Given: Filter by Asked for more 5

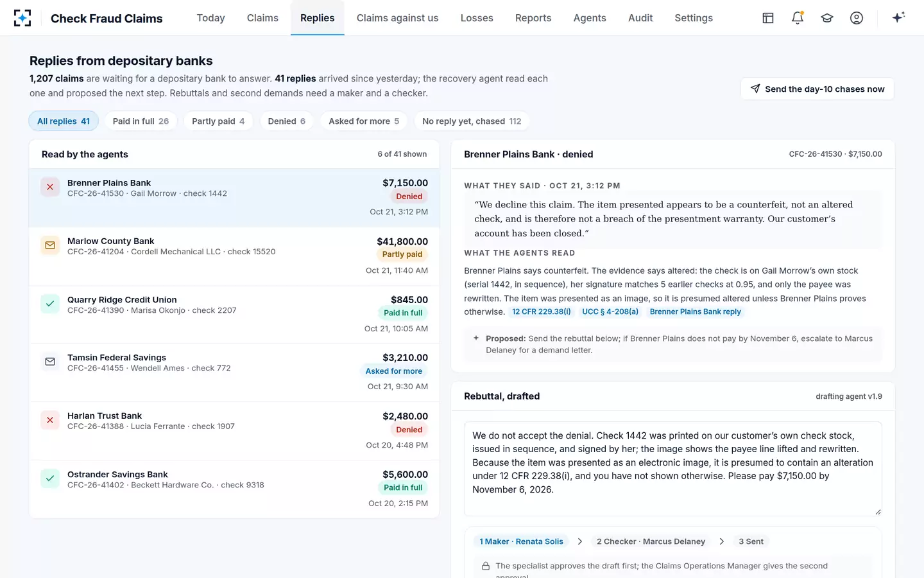Looking at the screenshot, I should coord(364,121).
